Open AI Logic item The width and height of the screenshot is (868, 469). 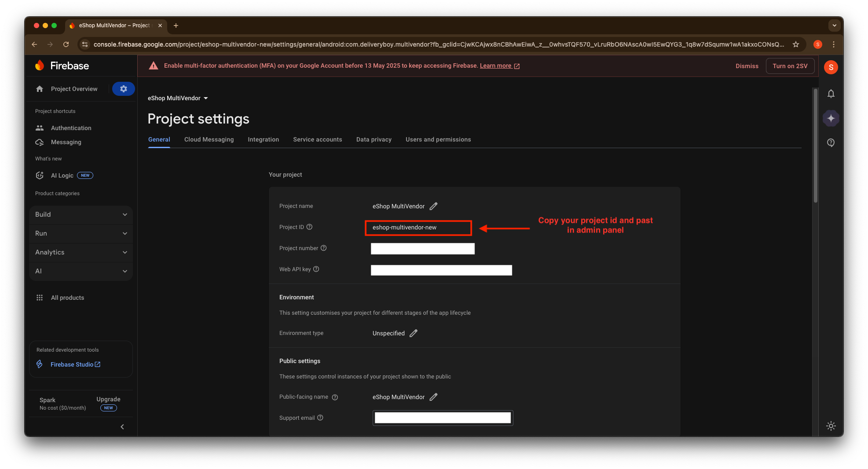point(64,175)
